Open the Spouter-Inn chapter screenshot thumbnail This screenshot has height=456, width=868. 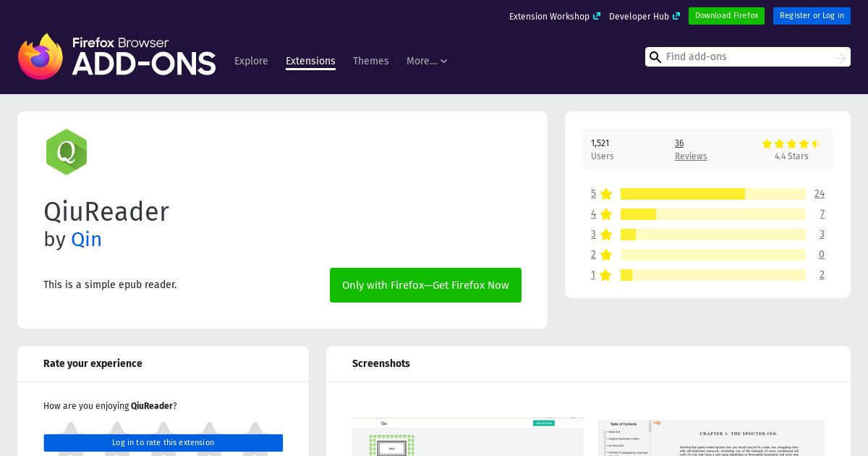pyautogui.click(x=711, y=438)
